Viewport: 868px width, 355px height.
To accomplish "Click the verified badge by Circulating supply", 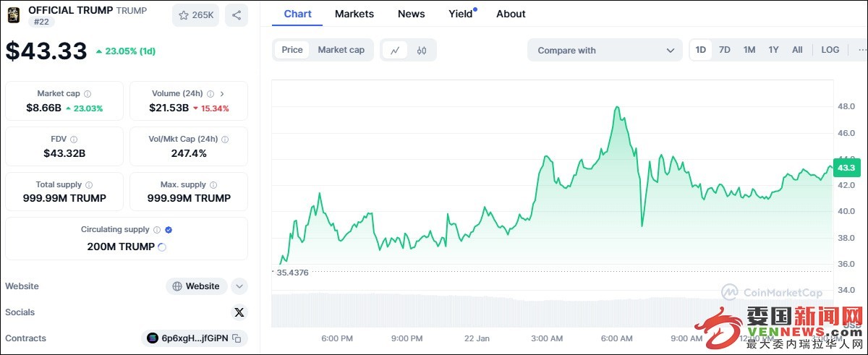I will (169, 230).
